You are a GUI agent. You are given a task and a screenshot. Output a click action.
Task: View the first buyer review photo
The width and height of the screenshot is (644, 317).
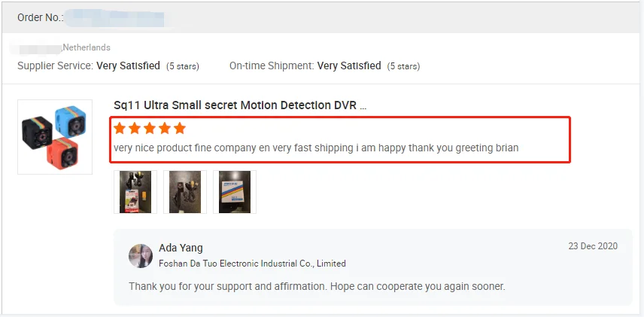point(135,192)
